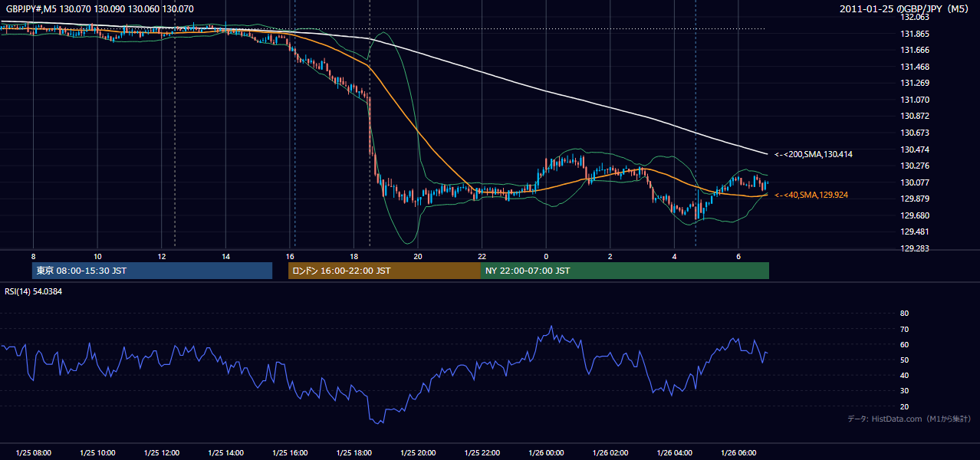
Task: Click price axis label 129.481
Action: click(915, 232)
